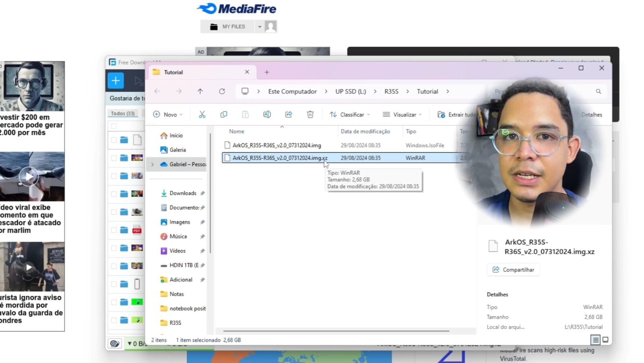Select the Todos (33) tab
This screenshot has width=644, height=363.
[x=123, y=114]
